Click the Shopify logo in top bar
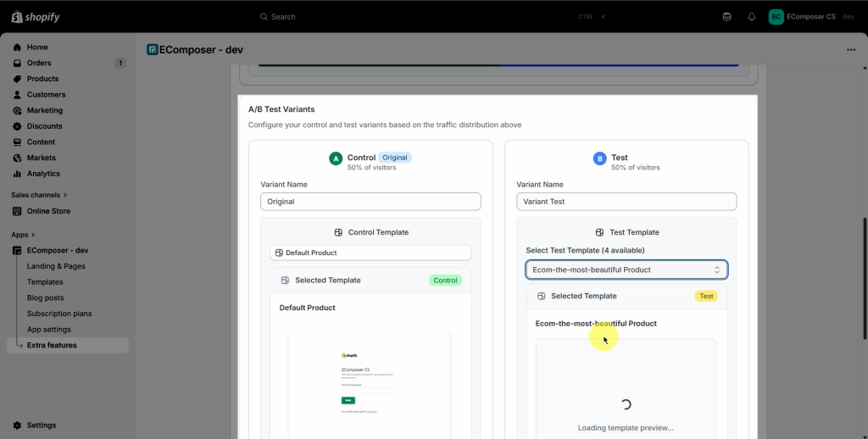This screenshot has width=868, height=439. [x=36, y=17]
